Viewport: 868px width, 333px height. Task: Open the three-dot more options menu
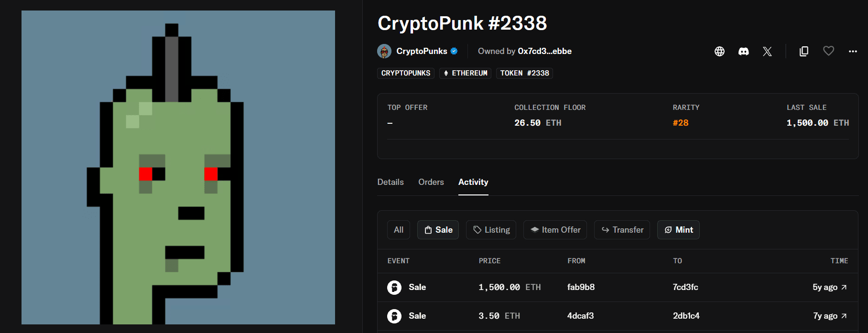(x=853, y=51)
